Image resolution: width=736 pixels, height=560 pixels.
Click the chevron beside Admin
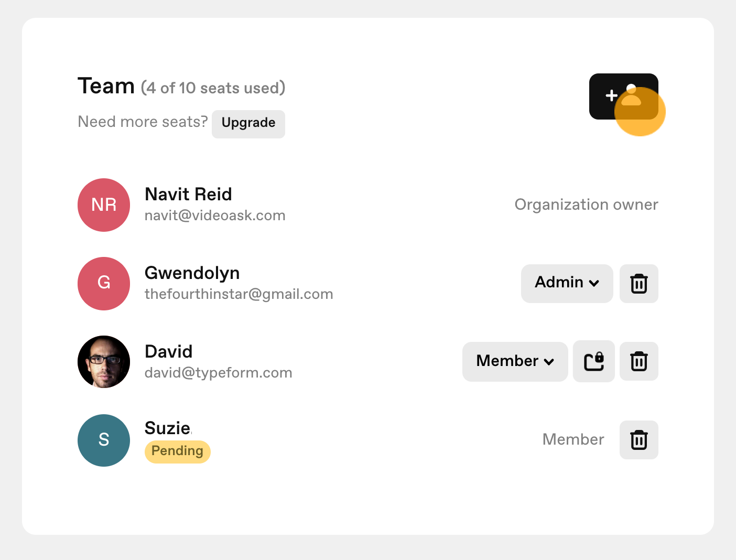pyautogui.click(x=594, y=283)
